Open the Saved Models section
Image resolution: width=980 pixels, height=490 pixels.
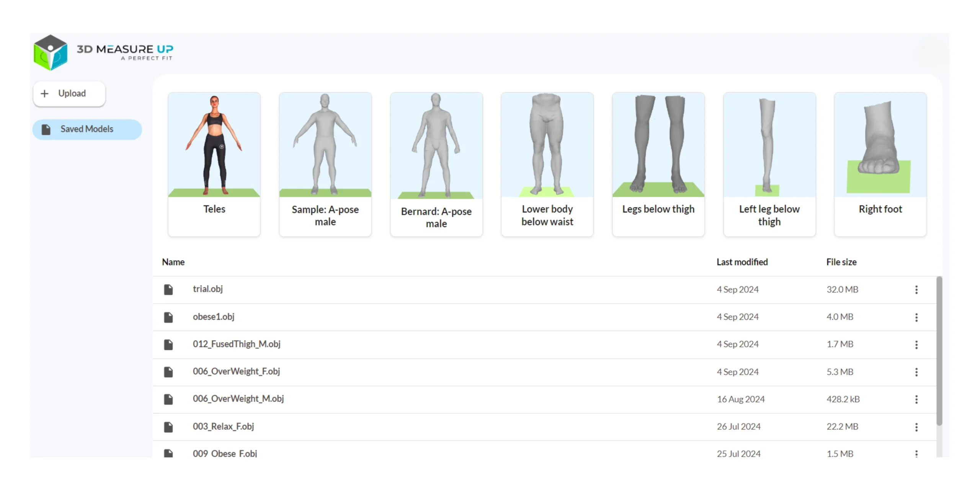click(87, 129)
